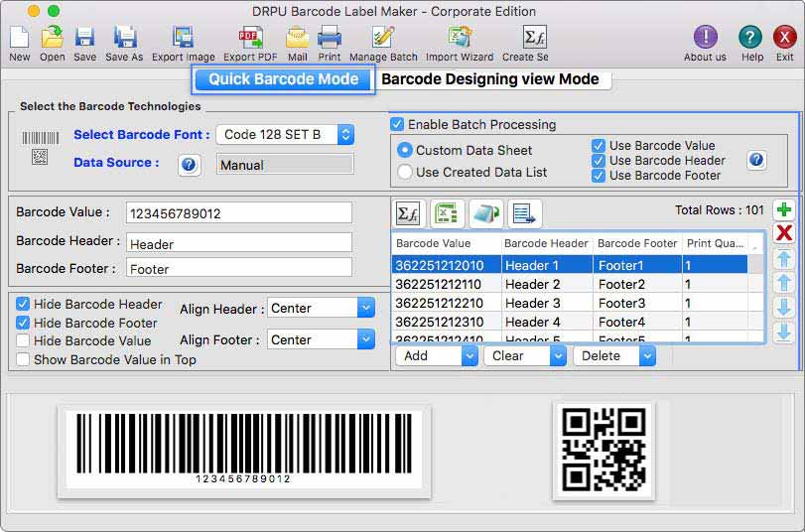The image size is (805, 532).
Task: Click the third icon above the batch table
Action: point(485,213)
